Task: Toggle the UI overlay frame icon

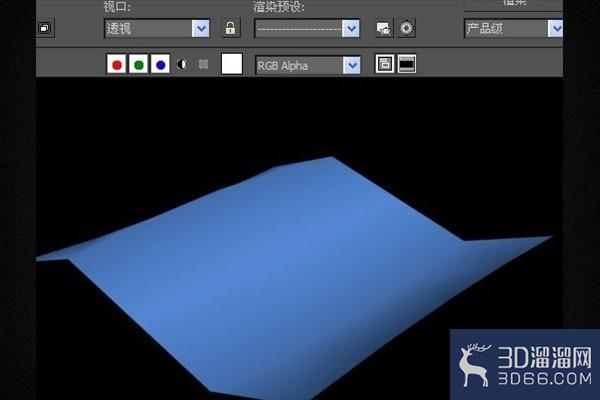Action: [x=384, y=64]
